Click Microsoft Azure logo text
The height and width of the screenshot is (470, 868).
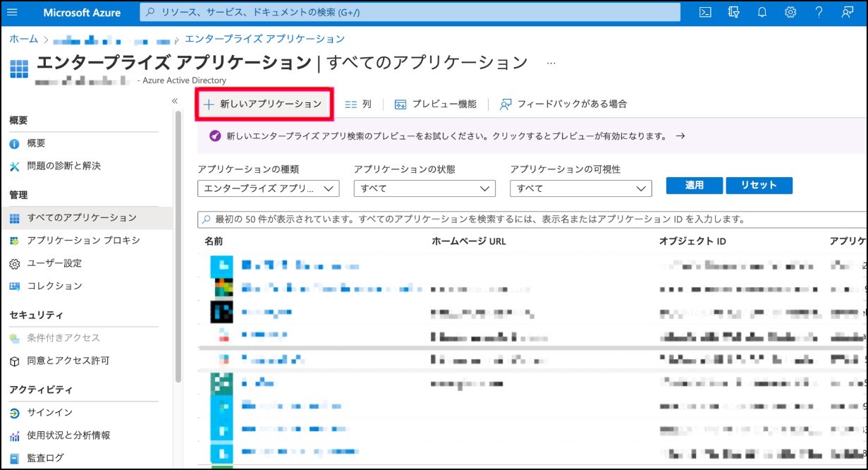[82, 13]
